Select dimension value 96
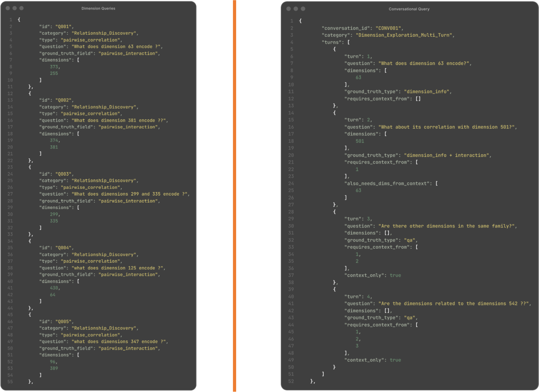The height and width of the screenshot is (392, 539). 53,362
